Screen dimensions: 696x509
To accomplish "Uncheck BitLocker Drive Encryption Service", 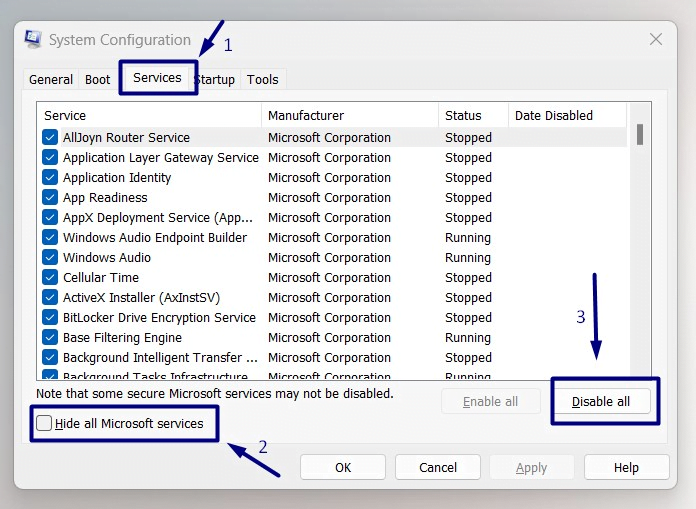I will tap(50, 318).
